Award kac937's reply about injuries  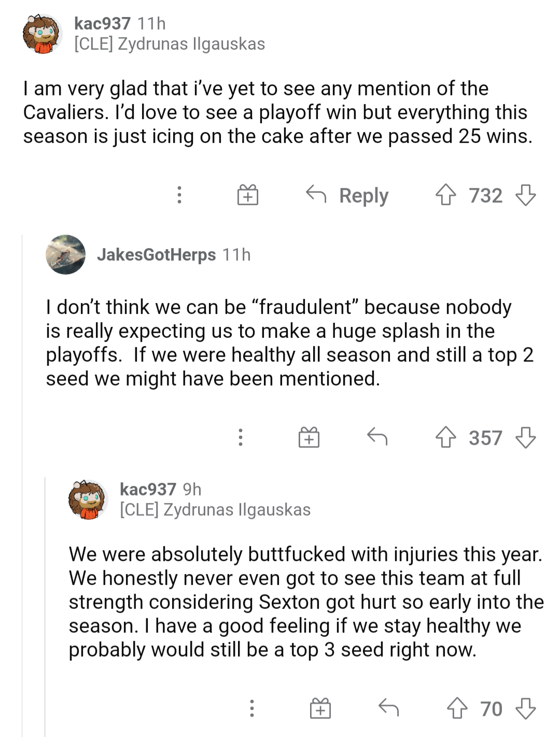320,708
